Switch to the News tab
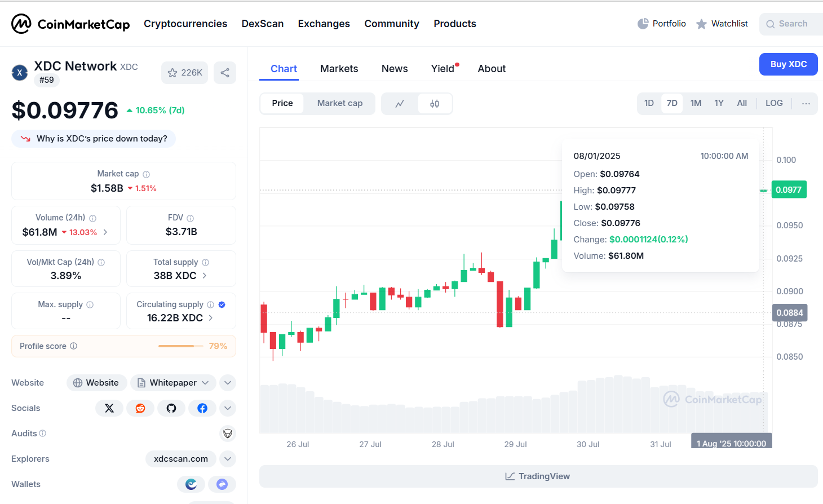 (x=395, y=69)
